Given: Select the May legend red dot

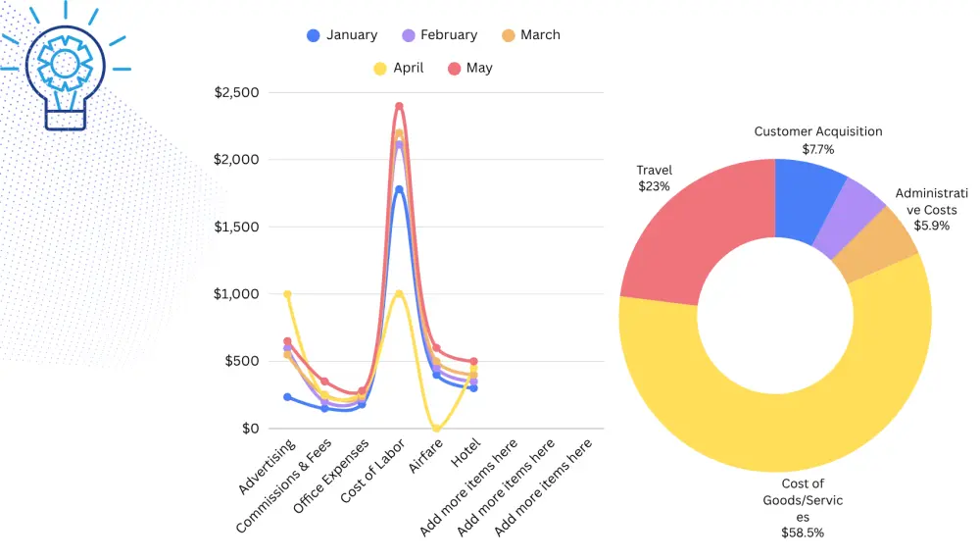Looking at the screenshot, I should [455, 69].
